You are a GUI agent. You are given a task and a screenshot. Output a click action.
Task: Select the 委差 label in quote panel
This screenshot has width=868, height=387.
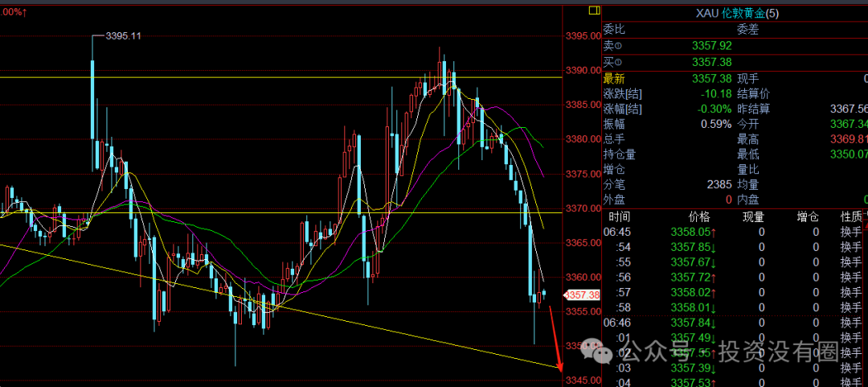(x=747, y=30)
